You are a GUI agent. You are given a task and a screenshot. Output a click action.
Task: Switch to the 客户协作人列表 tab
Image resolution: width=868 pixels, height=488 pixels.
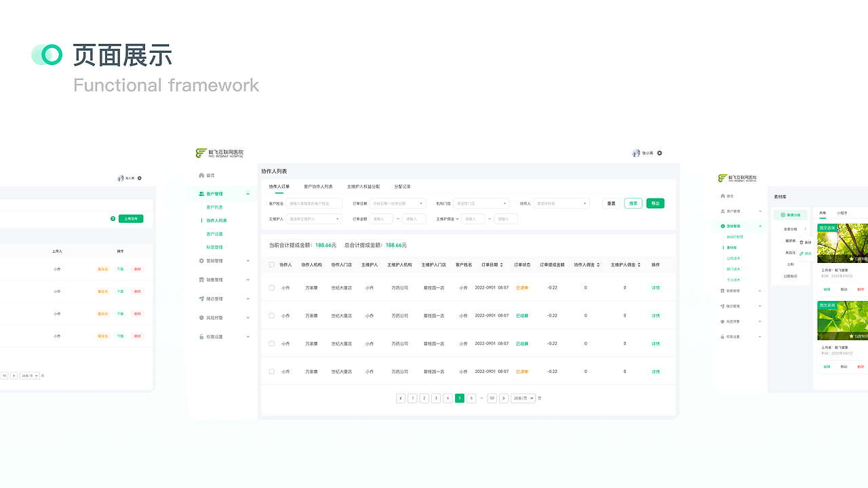[x=318, y=186]
